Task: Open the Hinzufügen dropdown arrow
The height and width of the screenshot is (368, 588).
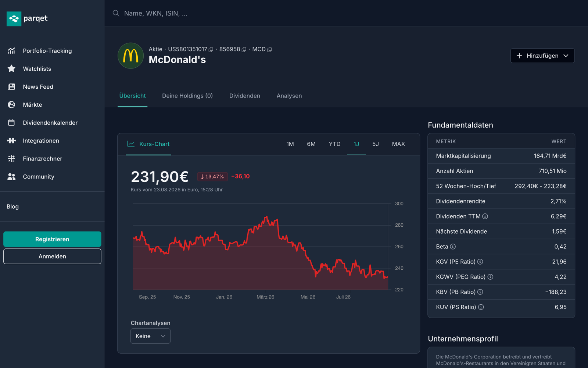Action: 566,56
